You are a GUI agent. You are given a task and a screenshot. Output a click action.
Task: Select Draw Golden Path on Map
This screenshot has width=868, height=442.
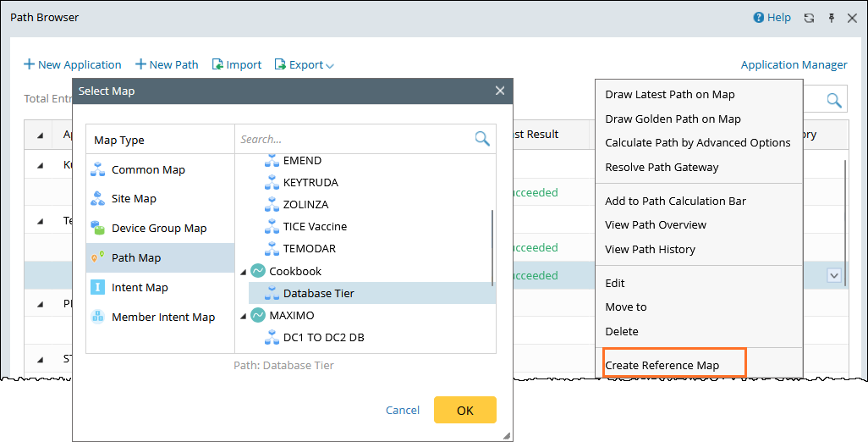click(673, 119)
